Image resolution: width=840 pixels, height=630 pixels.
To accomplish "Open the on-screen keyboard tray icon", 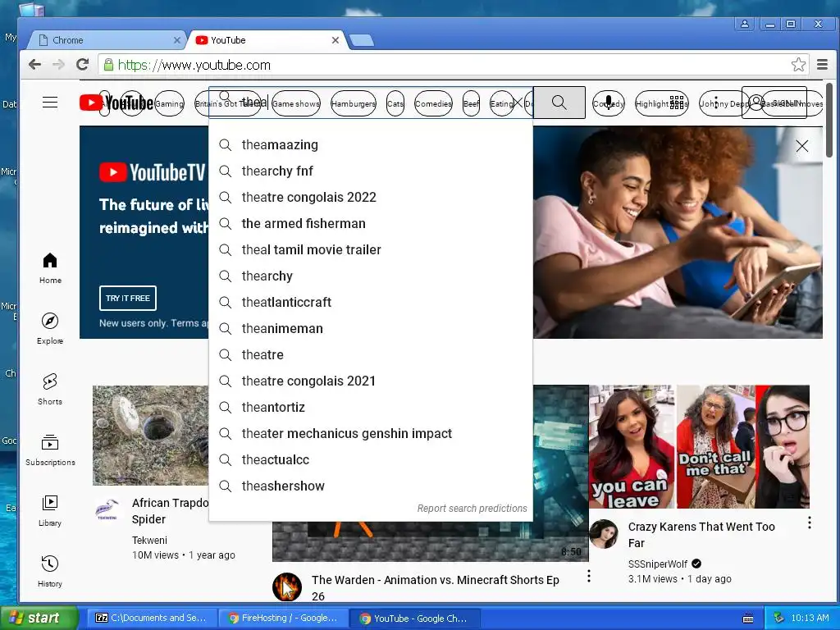I will [x=748, y=619].
